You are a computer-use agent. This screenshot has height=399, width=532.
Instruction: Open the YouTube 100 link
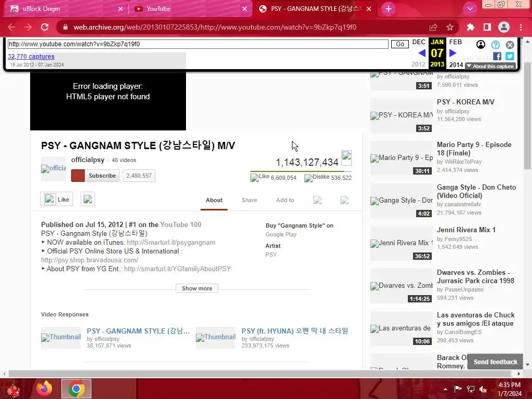pyautogui.click(x=180, y=224)
